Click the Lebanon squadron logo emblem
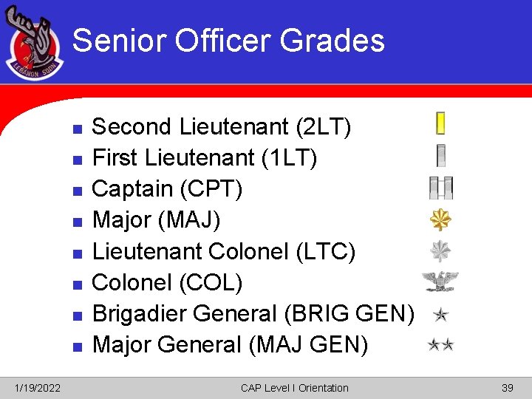This screenshot has width=532, height=399. tap(34, 47)
